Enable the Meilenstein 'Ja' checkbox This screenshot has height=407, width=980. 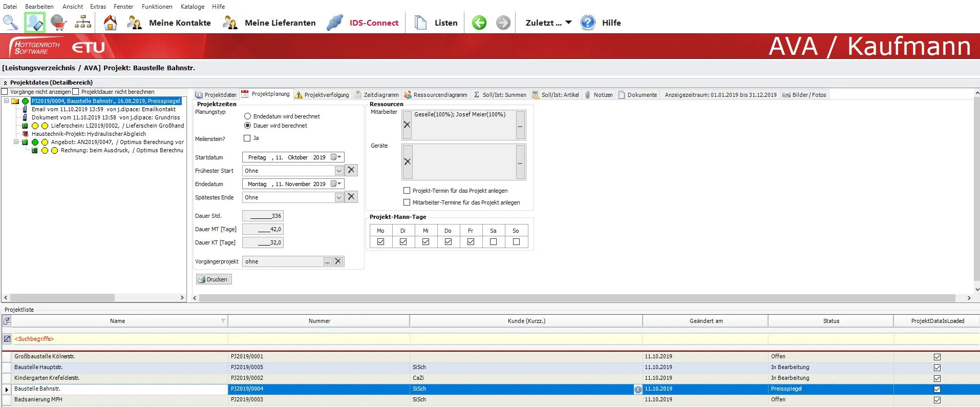(x=247, y=138)
